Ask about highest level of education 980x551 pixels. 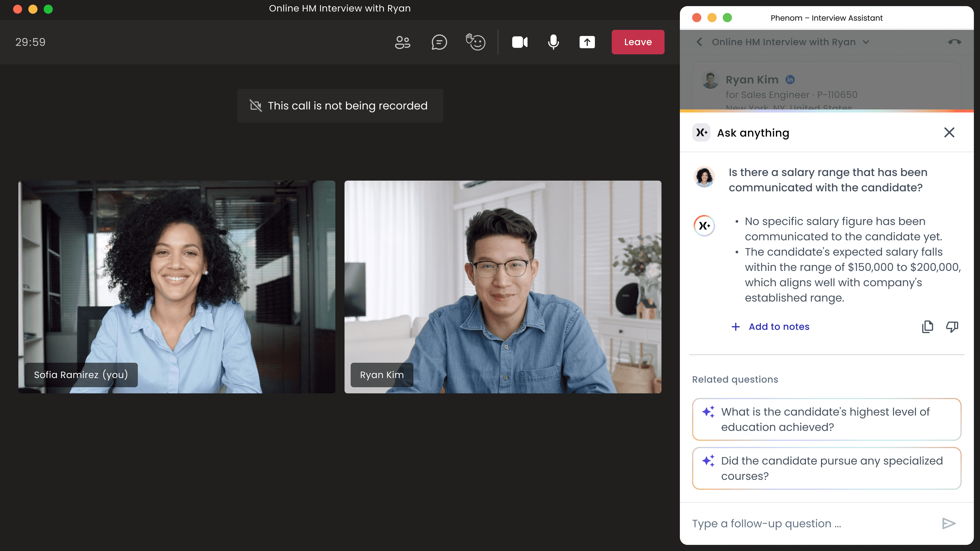tap(826, 419)
